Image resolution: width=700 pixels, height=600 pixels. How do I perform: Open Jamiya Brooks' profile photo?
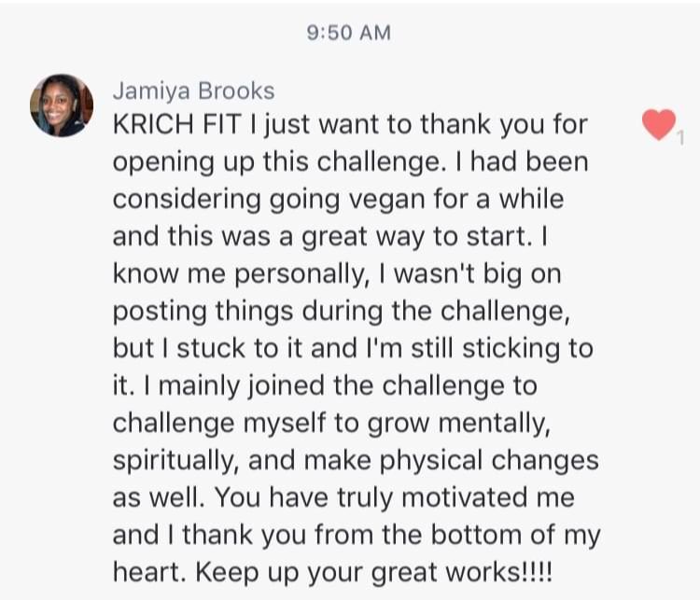point(62,105)
